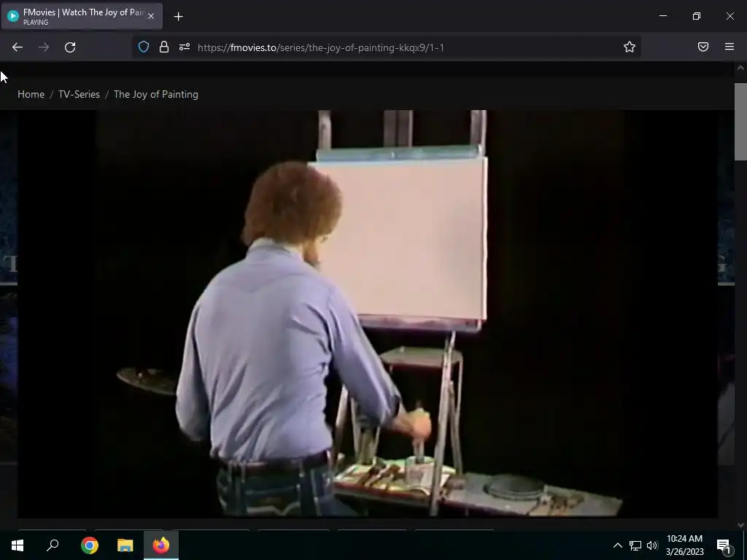Show hidden system tray icons
The image size is (747, 560).
point(617,545)
